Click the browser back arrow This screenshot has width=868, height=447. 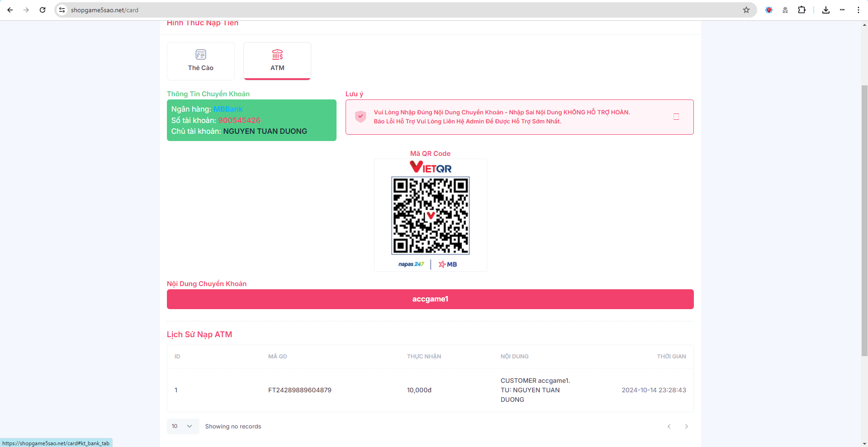10,10
